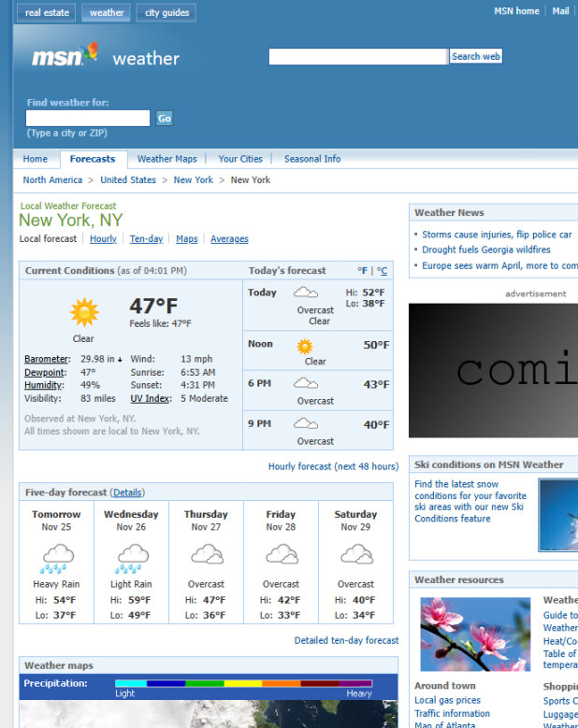Screen dimensions: 578x728
Task: Switch temperature units to Celsius
Action: 382,271
